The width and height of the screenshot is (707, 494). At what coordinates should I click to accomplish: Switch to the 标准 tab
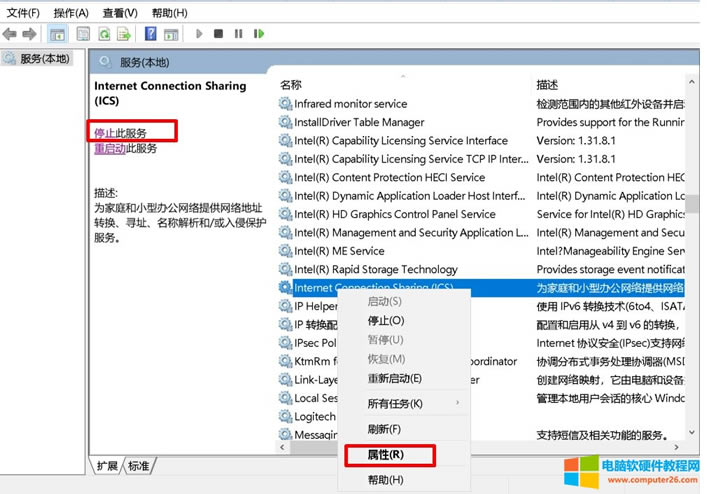[138, 466]
